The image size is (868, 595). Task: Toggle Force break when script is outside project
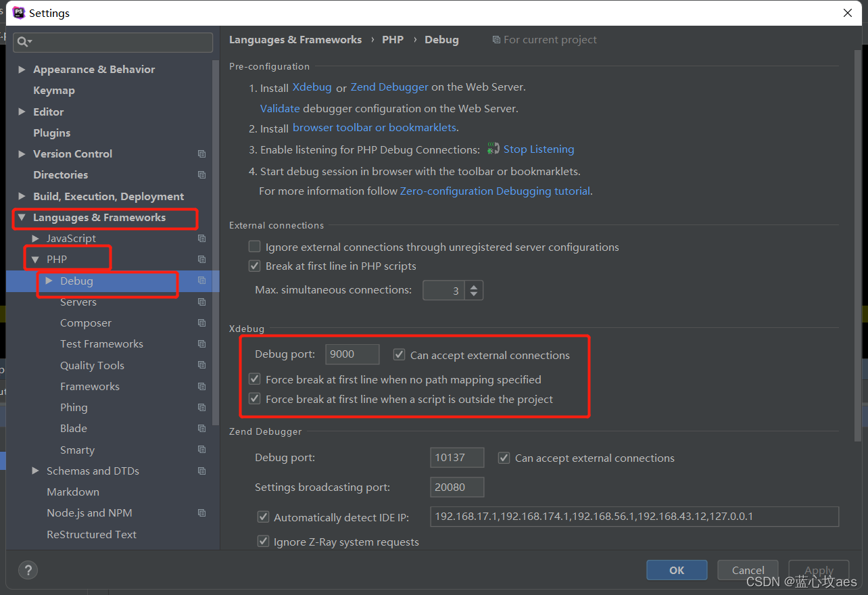(255, 399)
